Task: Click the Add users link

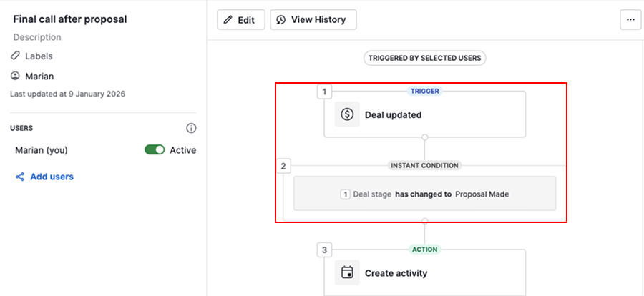Action: (52, 177)
